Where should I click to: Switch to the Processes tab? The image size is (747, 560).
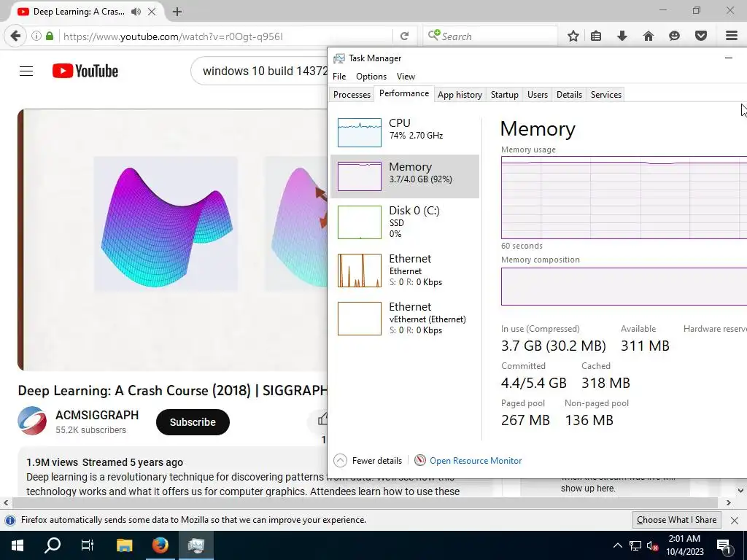[352, 94]
